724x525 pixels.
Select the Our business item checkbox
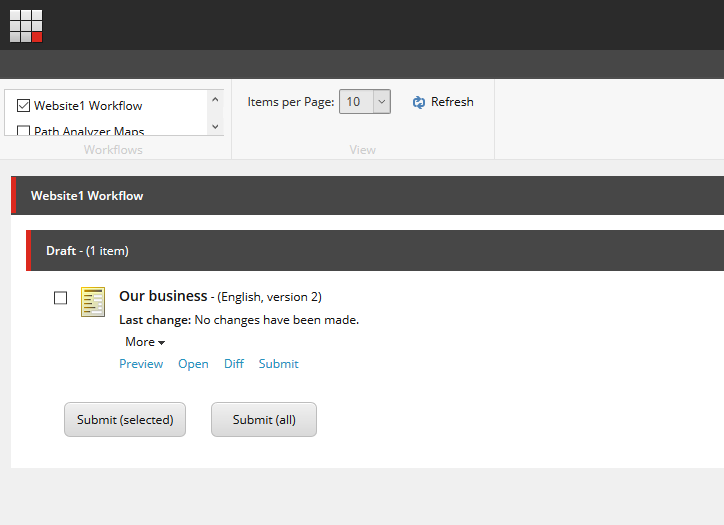point(61,298)
